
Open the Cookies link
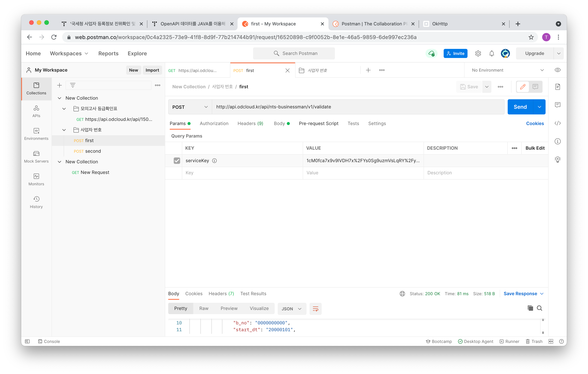535,123
